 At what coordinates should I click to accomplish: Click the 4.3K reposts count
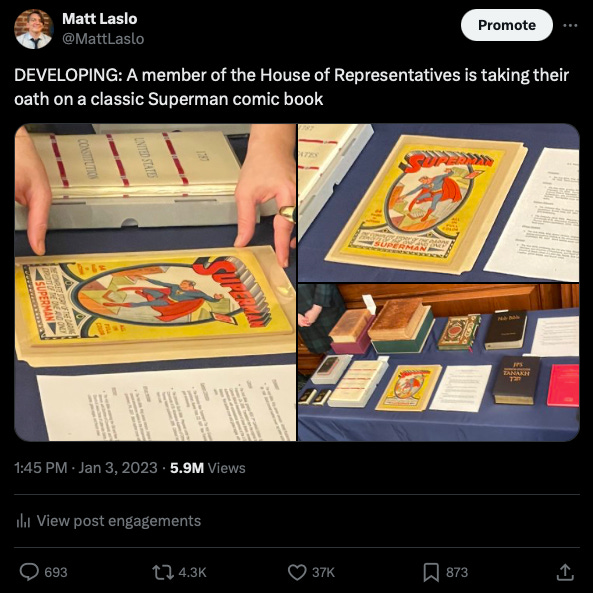(192, 572)
